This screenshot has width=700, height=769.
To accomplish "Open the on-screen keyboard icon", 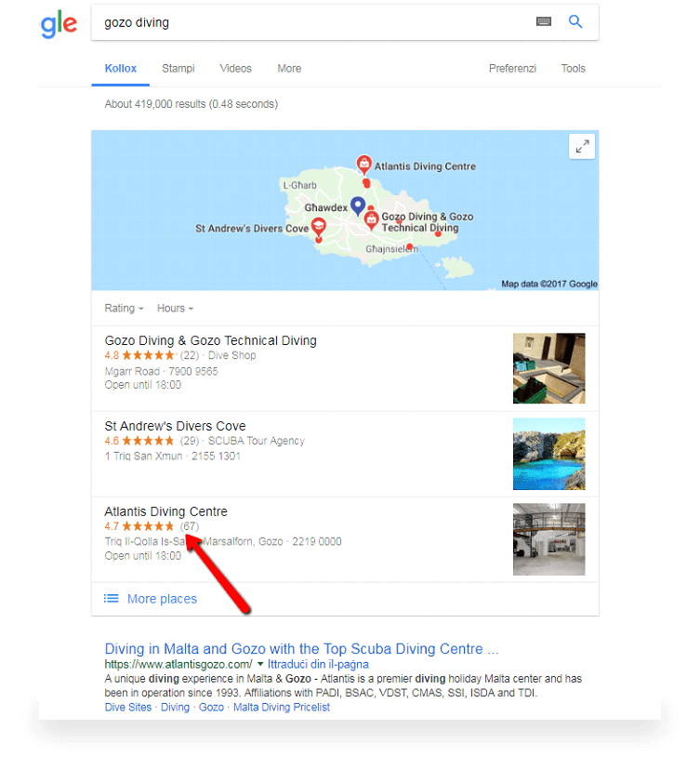I will point(543,21).
